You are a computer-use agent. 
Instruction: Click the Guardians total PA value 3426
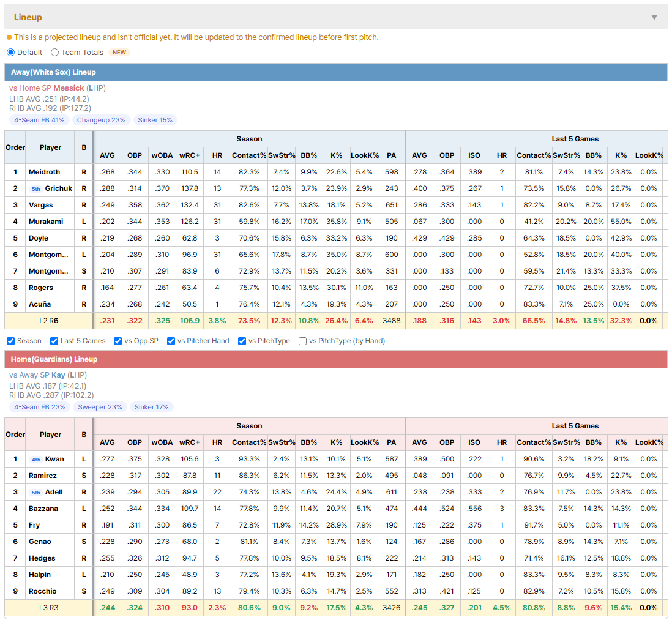click(x=391, y=608)
